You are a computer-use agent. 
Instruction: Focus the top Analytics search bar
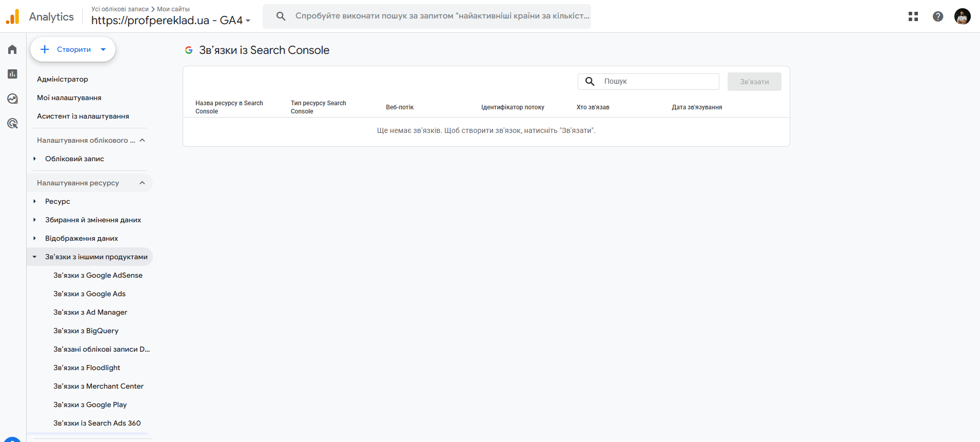click(x=427, y=16)
